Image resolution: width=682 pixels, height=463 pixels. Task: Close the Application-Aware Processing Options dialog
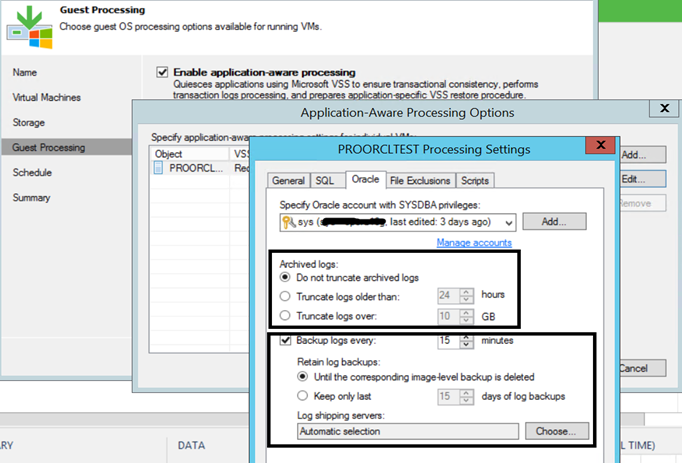click(x=664, y=107)
